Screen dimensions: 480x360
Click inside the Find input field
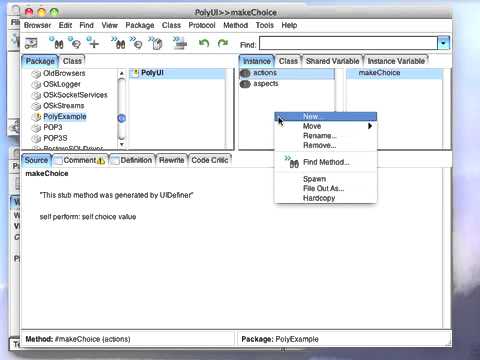(348, 43)
